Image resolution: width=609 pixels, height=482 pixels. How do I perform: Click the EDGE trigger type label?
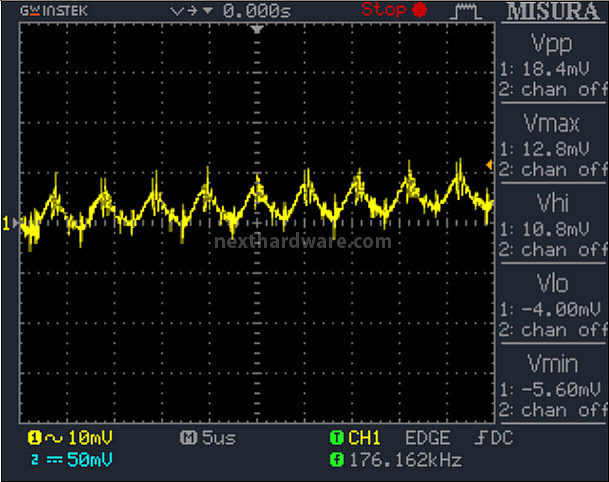428,438
